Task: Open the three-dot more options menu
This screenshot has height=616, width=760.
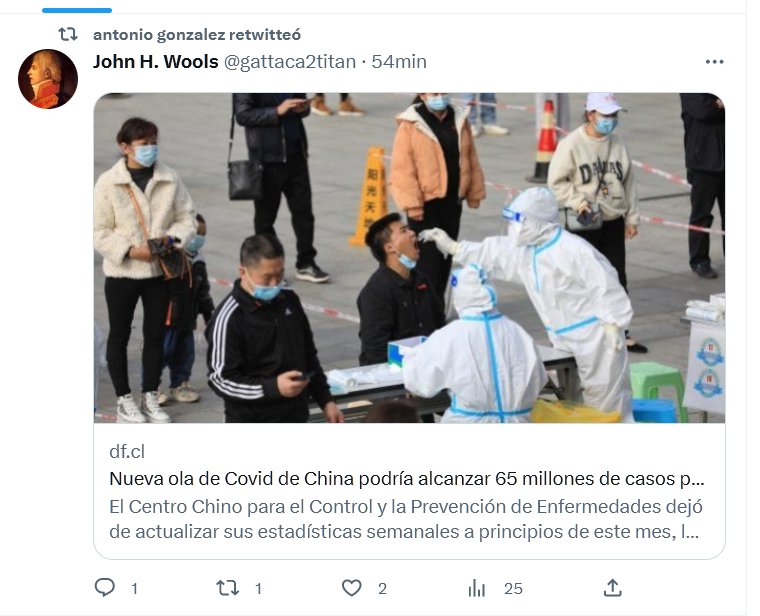Action: tap(714, 62)
